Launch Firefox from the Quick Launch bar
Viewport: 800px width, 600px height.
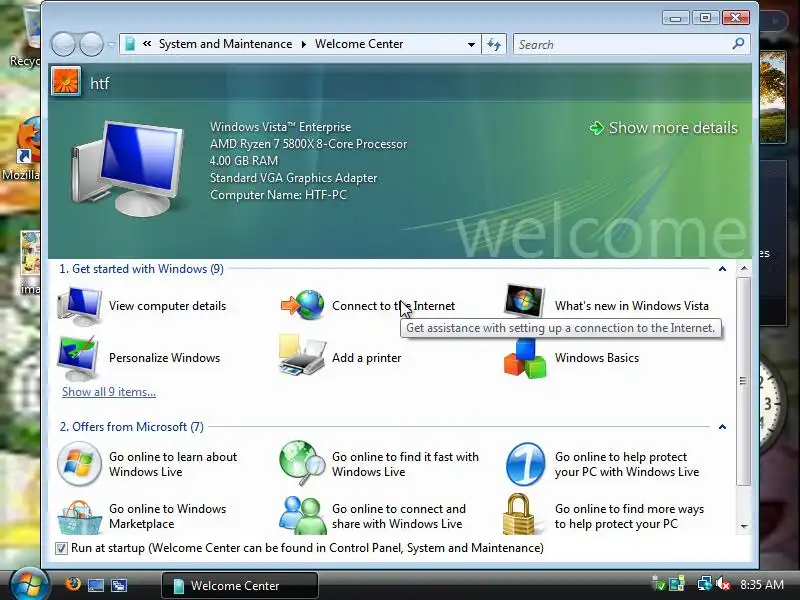click(x=73, y=584)
